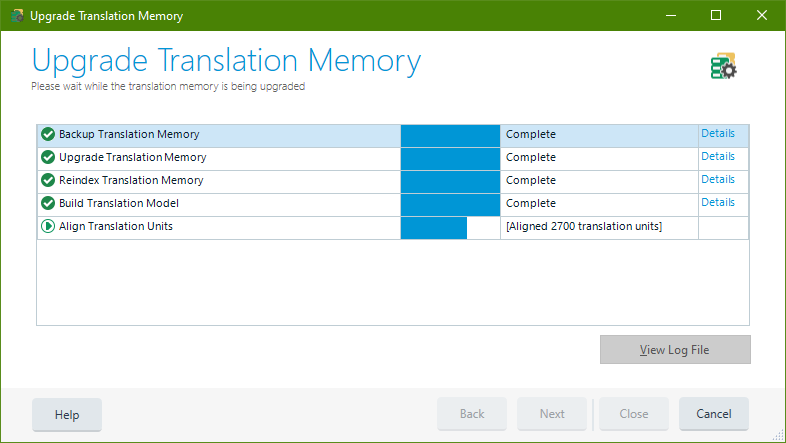Click the Align Translation Units progress bar
The width and height of the screenshot is (786, 443).
pos(450,228)
